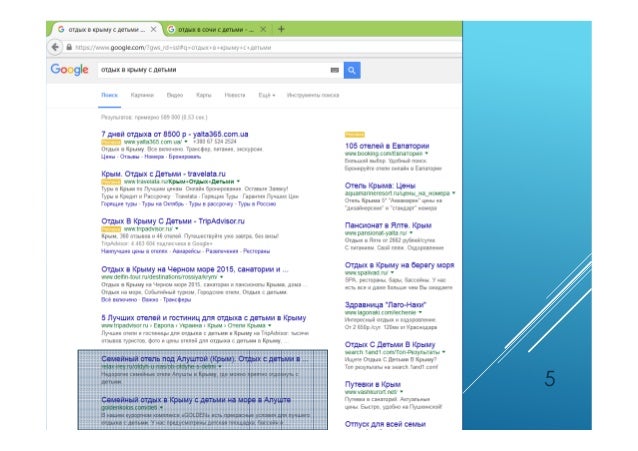638x451 pixels.
Task: Open 'Семейный отдых в Крыму с детьми на море в Алуште'
Action: [x=196, y=400]
